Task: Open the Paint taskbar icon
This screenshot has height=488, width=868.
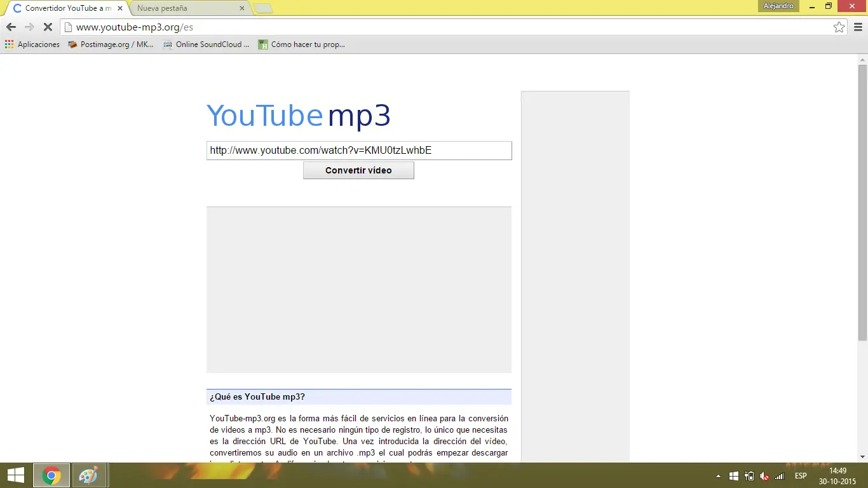Action: (89, 475)
